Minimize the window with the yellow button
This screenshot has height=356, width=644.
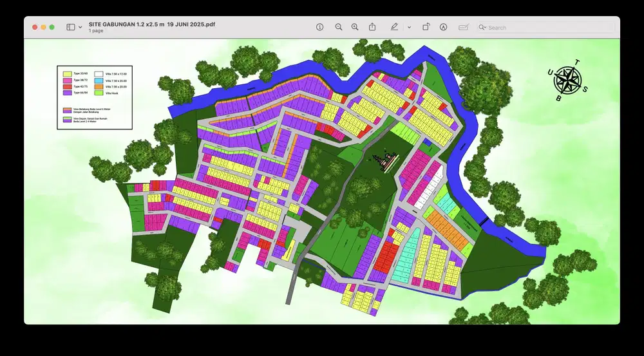(x=43, y=27)
